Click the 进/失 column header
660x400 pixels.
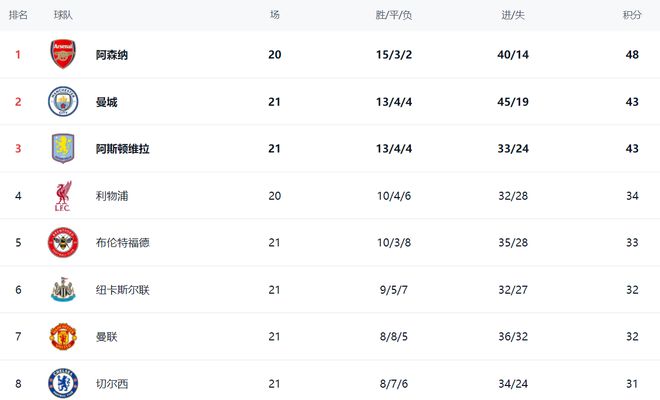pyautogui.click(x=514, y=16)
